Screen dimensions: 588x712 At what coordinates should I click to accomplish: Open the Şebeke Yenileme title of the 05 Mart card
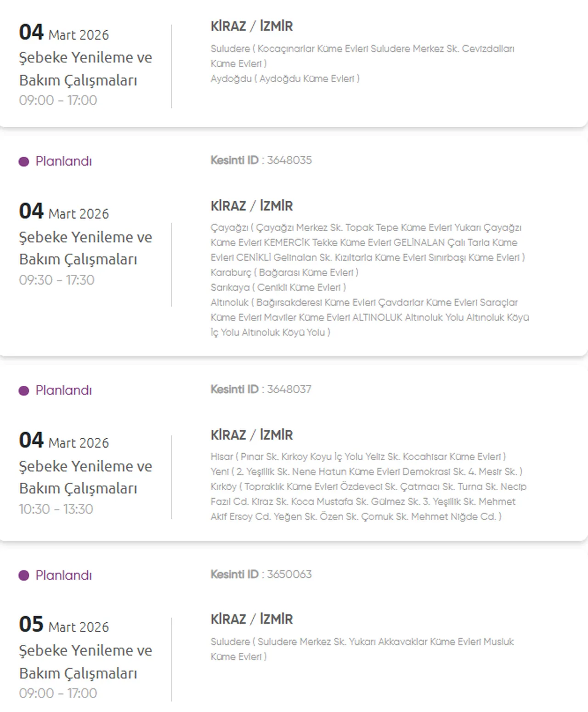click(x=85, y=661)
